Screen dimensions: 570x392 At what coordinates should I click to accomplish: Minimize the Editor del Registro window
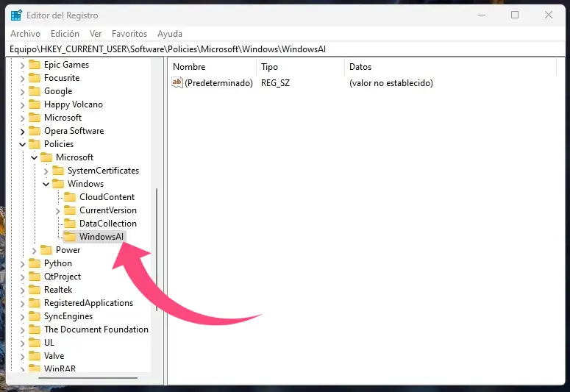482,15
